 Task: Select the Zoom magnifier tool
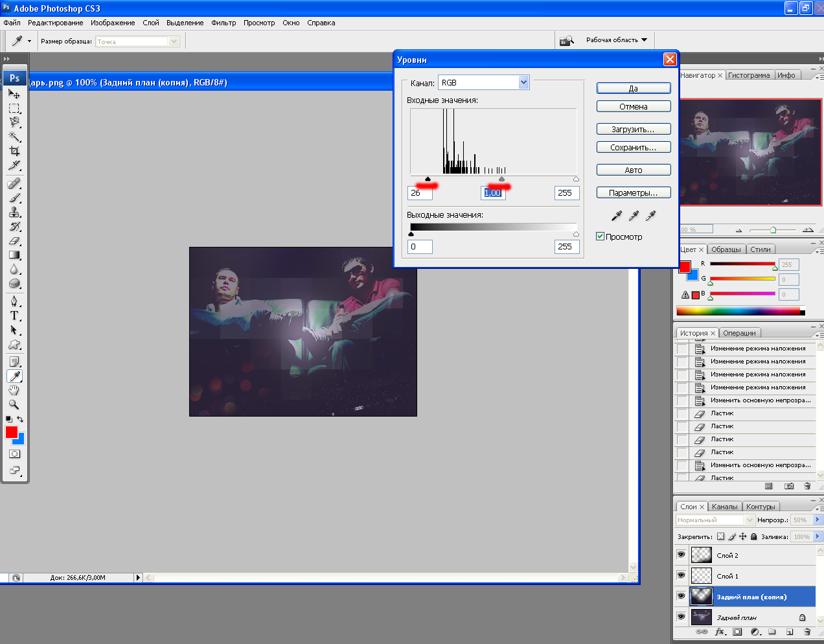point(14,404)
